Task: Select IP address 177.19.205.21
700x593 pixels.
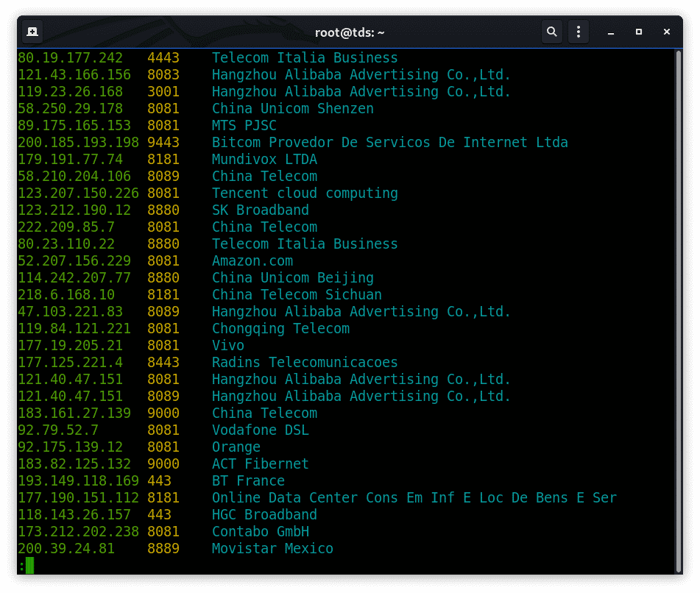Action: (70, 346)
